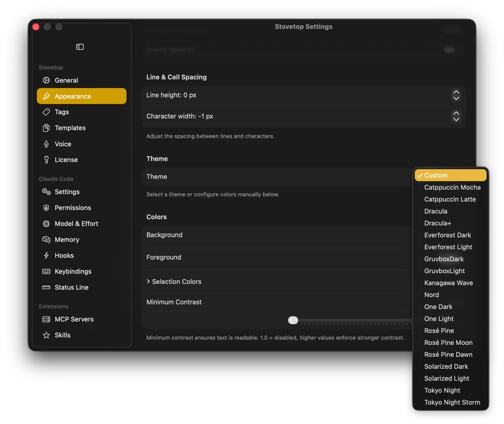Click the Skills star icon
Image resolution: width=504 pixels, height=424 pixels.
[x=46, y=335]
